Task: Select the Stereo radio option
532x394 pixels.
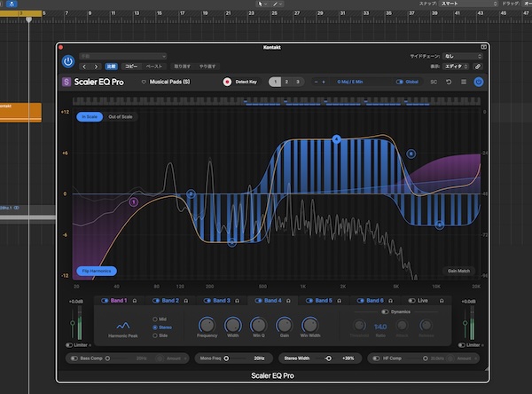Action: pos(155,327)
